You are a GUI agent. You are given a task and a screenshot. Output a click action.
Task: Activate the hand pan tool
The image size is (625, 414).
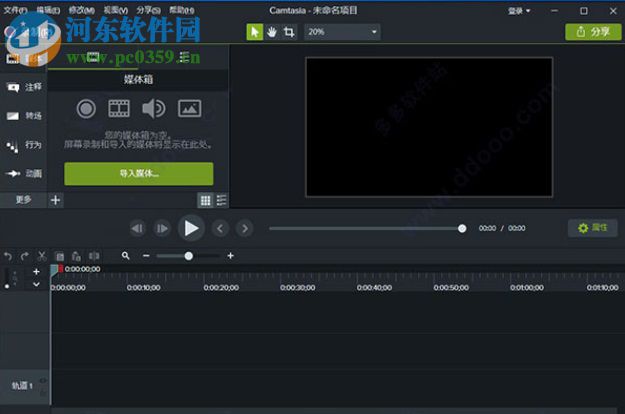[x=272, y=32]
